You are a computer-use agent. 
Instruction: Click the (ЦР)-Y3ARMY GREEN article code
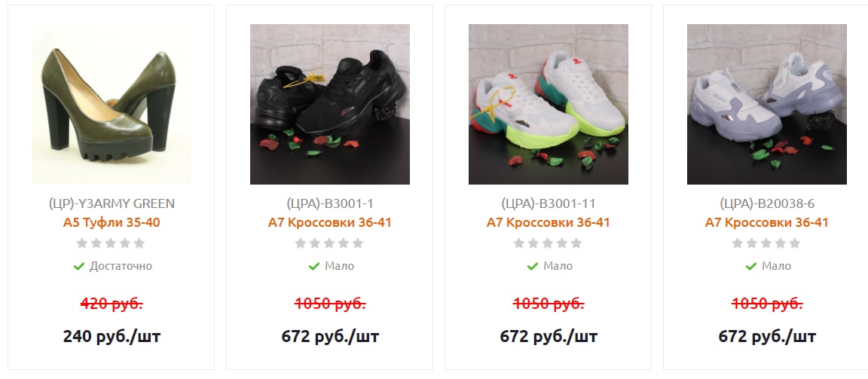(112, 203)
